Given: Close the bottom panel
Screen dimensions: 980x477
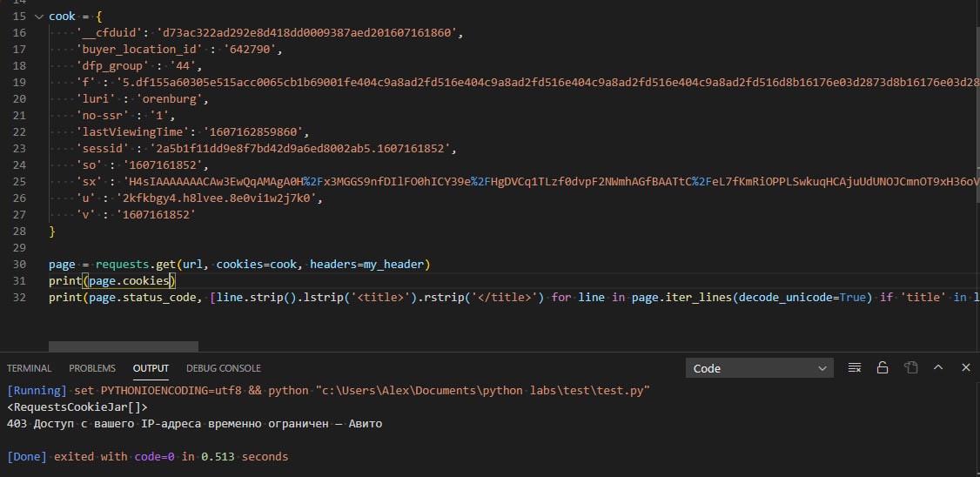Looking at the screenshot, I should tap(965, 367).
